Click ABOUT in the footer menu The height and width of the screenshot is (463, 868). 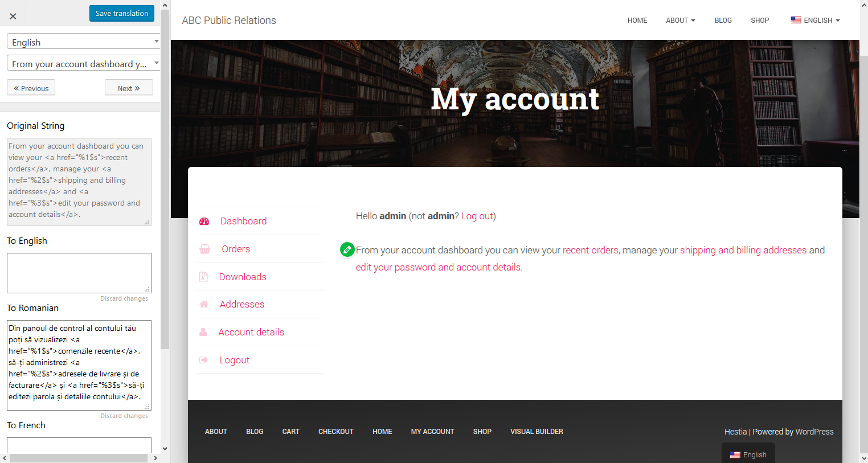(216, 432)
